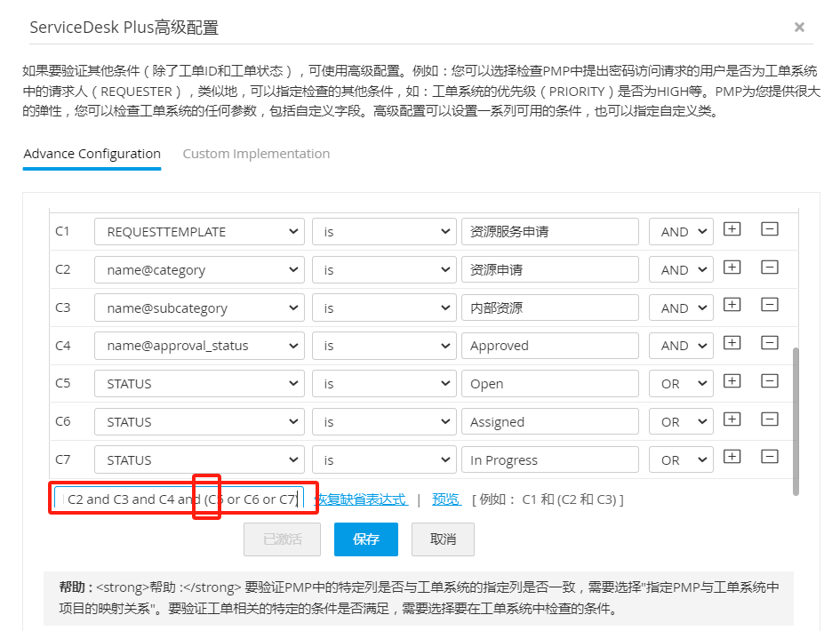Image resolution: width=840 pixels, height=631 pixels.
Task: Open the AND logic dropdown in C1
Action: (681, 231)
